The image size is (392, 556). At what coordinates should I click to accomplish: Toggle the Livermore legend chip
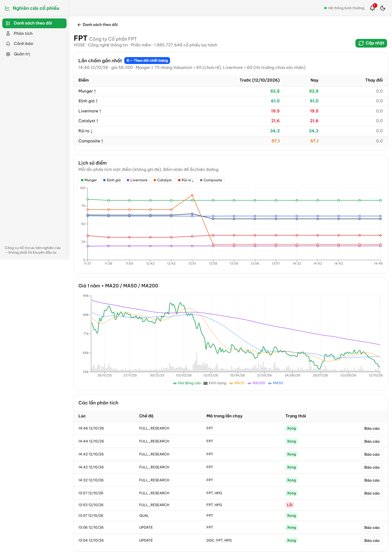point(137,180)
